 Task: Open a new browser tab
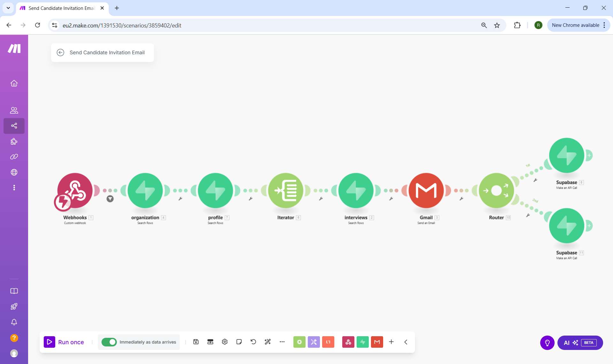pos(117,8)
